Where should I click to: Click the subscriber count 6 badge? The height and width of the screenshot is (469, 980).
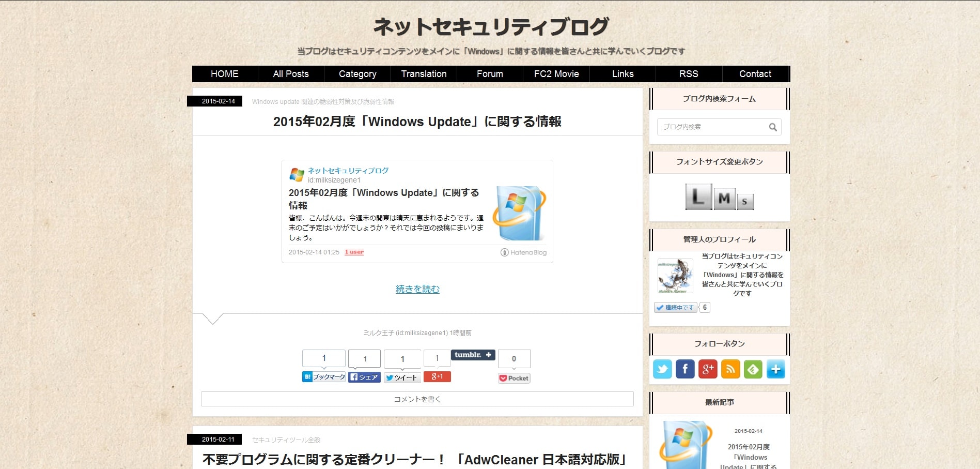click(x=705, y=308)
